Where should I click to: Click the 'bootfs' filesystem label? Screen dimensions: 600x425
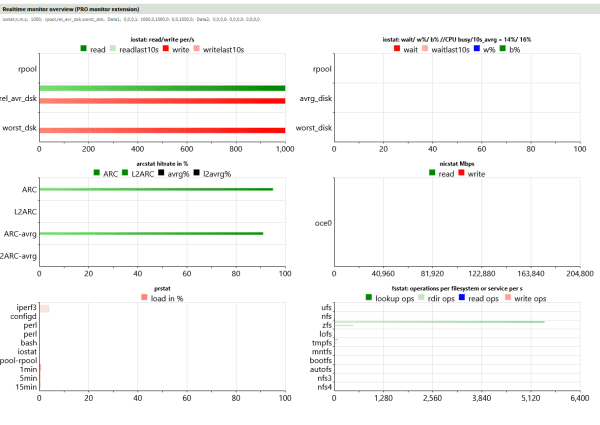pos(321,360)
